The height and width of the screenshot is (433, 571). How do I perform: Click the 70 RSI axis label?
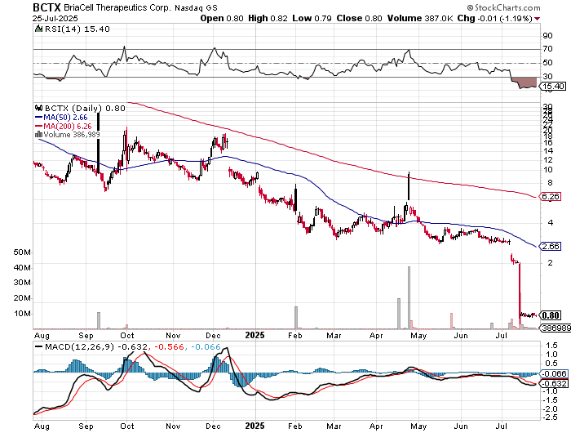click(547, 49)
